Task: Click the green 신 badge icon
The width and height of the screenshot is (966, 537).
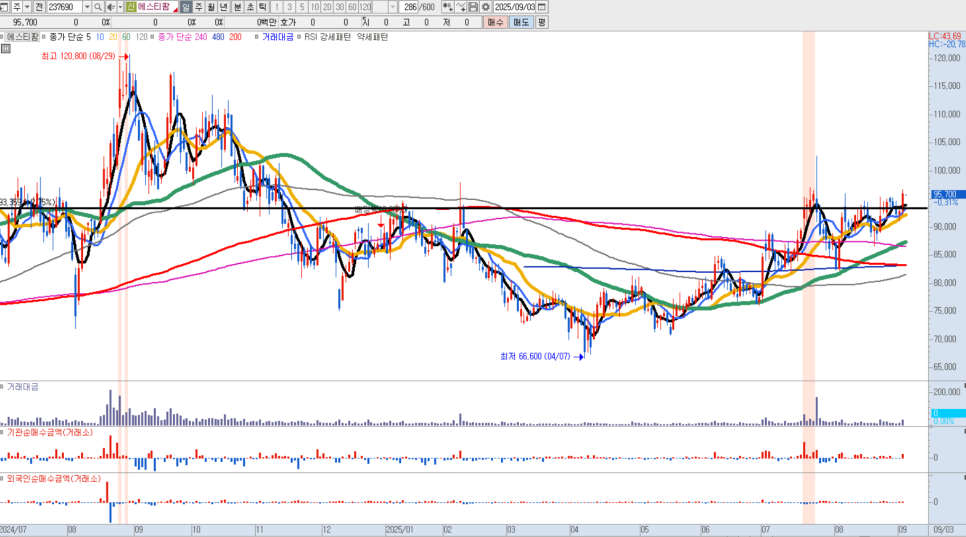Action: click(x=131, y=7)
